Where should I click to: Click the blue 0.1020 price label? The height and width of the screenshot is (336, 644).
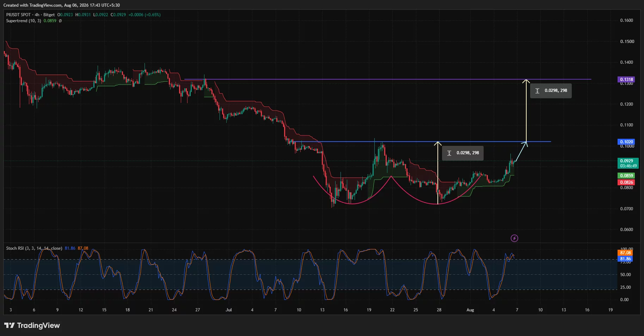click(627, 142)
